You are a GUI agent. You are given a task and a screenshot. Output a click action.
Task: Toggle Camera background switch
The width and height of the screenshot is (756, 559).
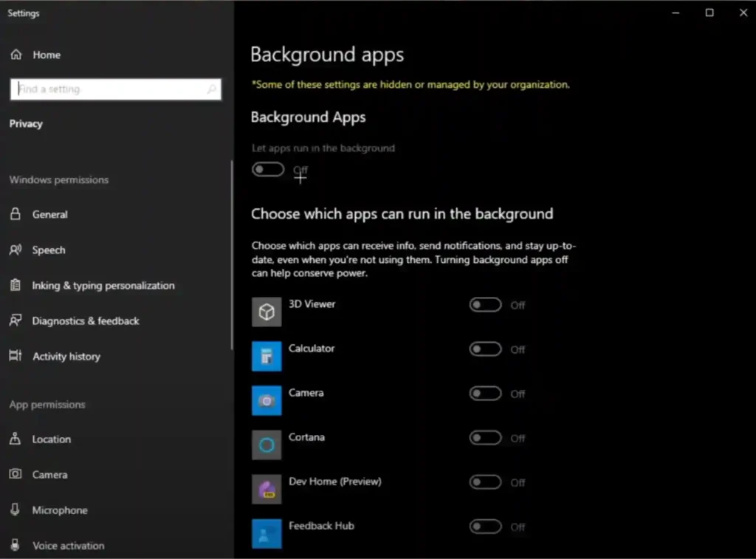[x=486, y=394]
